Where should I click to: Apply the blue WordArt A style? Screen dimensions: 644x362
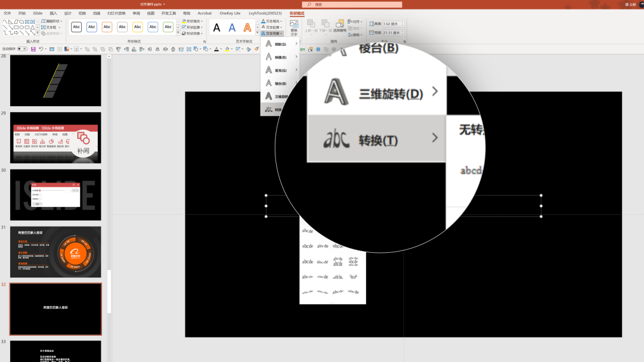[232, 27]
